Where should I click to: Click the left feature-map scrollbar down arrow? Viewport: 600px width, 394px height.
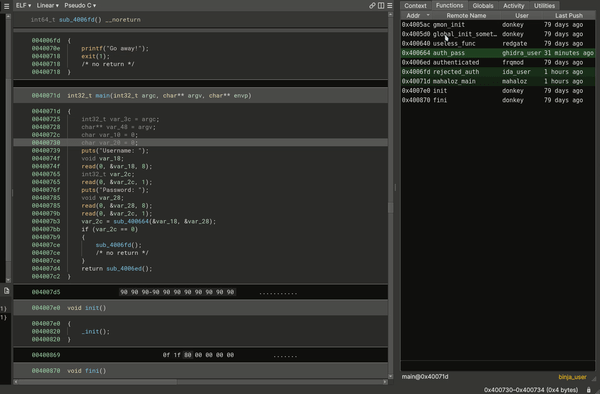tap(8, 280)
